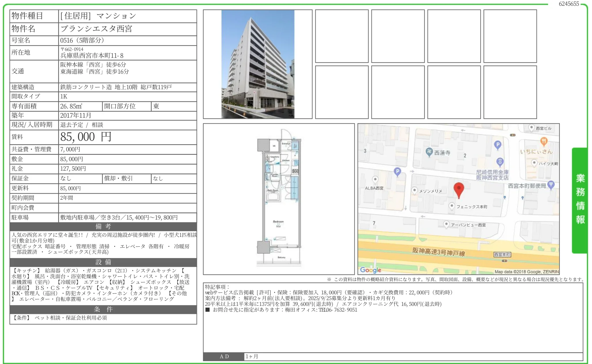Click the first empty photo slot

point(341,36)
